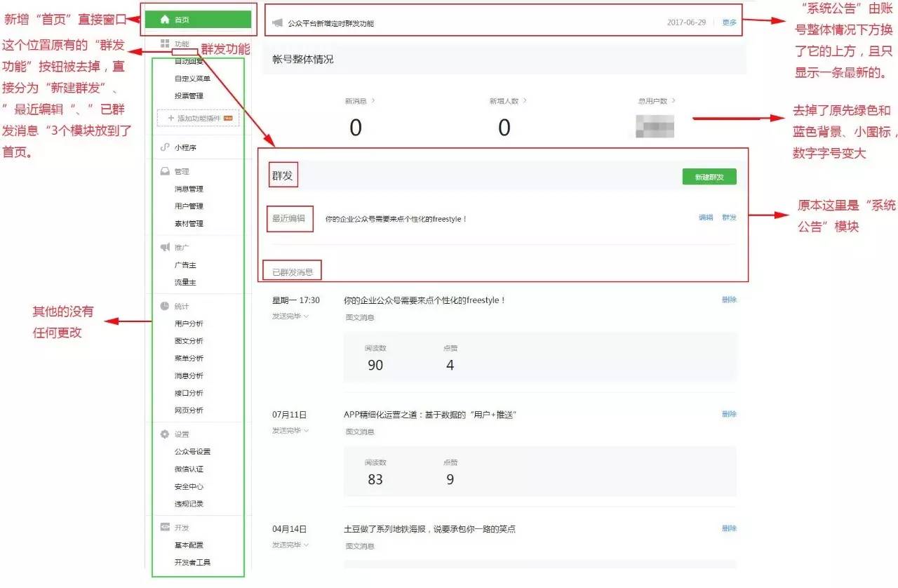
Task: View 用户分析 statistics
Action: 189,323
